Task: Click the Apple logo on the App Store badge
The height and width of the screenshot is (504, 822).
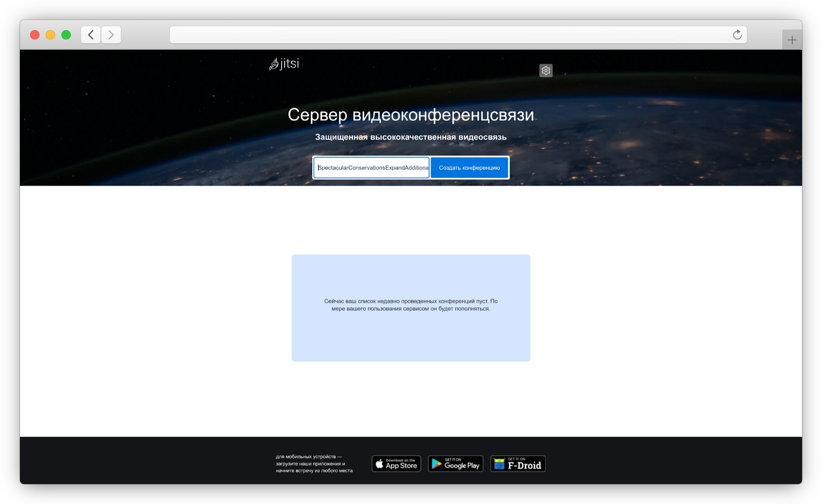Action: tap(380, 463)
